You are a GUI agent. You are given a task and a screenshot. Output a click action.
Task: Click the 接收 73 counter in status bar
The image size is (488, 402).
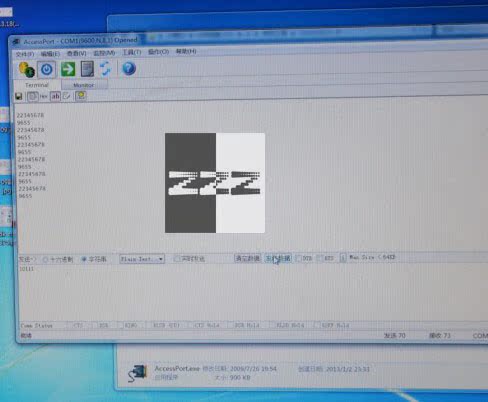(440, 336)
